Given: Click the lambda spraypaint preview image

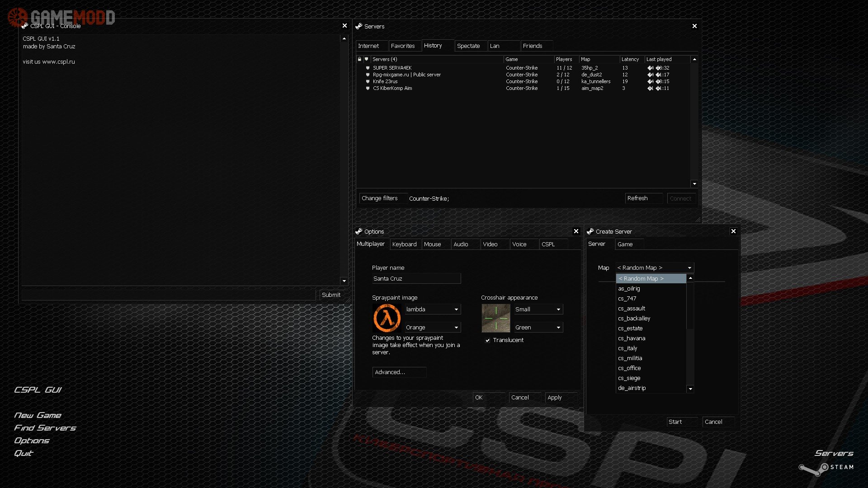Looking at the screenshot, I should (387, 318).
